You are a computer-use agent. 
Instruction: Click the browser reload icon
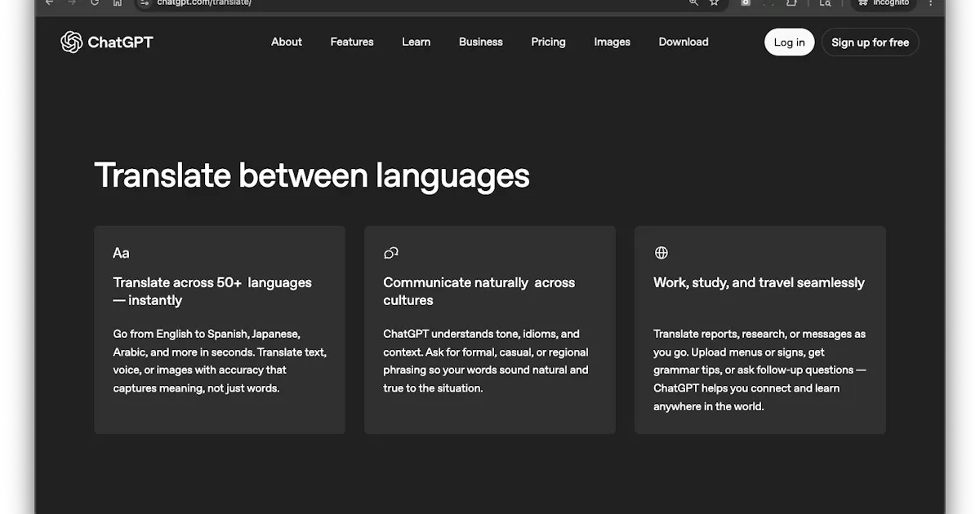tap(95, 2)
